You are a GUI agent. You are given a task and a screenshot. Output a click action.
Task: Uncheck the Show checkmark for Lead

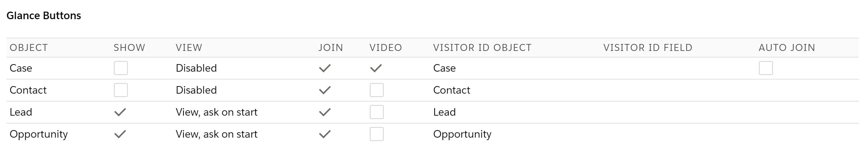pyautogui.click(x=120, y=112)
